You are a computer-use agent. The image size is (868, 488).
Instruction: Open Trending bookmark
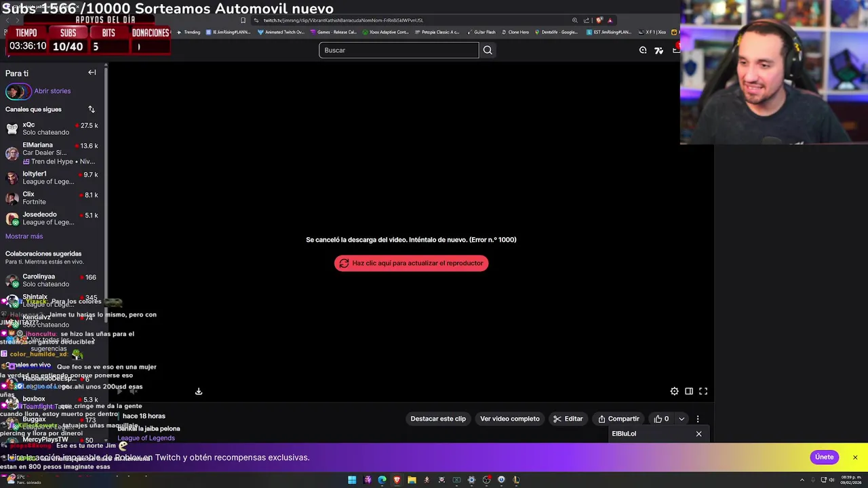[189, 32]
